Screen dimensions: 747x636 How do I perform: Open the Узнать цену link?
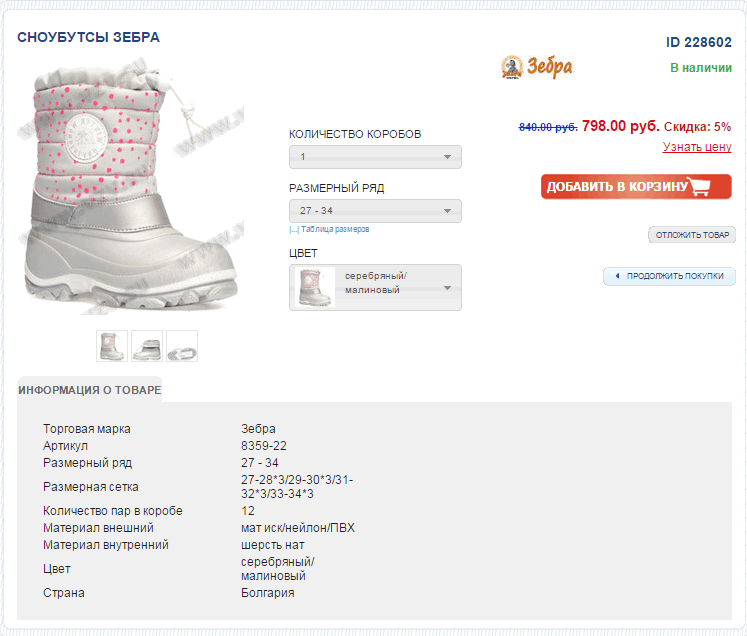(x=697, y=147)
